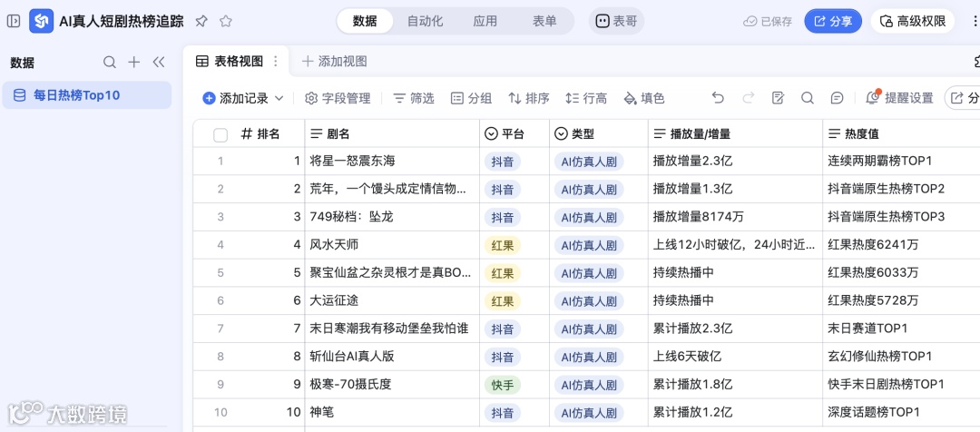This screenshot has height=432, width=980.
Task: Select the cell 深度话题榜TOP1
Action: (901, 413)
